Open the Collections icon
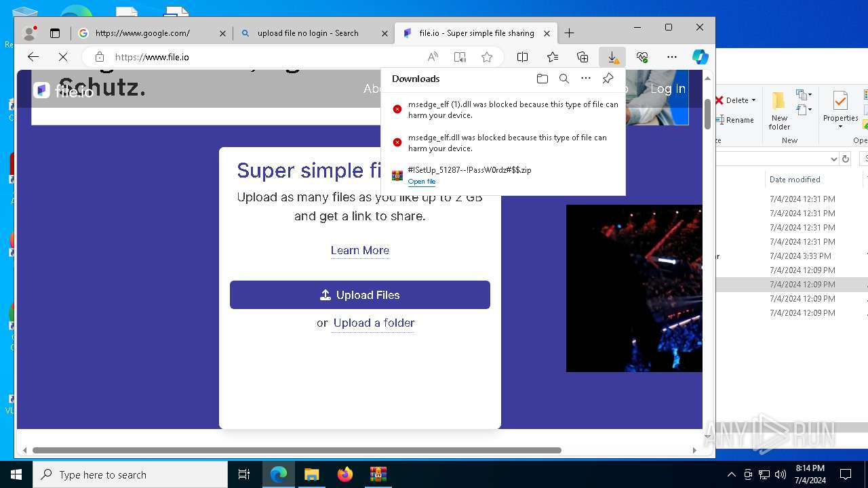The width and height of the screenshot is (868, 488). (x=583, y=57)
